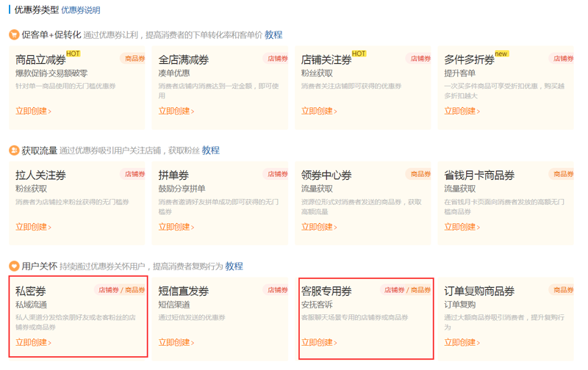The image size is (588, 370).
Task: Click 立即创建 under 短信直发券
Action: 176,343
